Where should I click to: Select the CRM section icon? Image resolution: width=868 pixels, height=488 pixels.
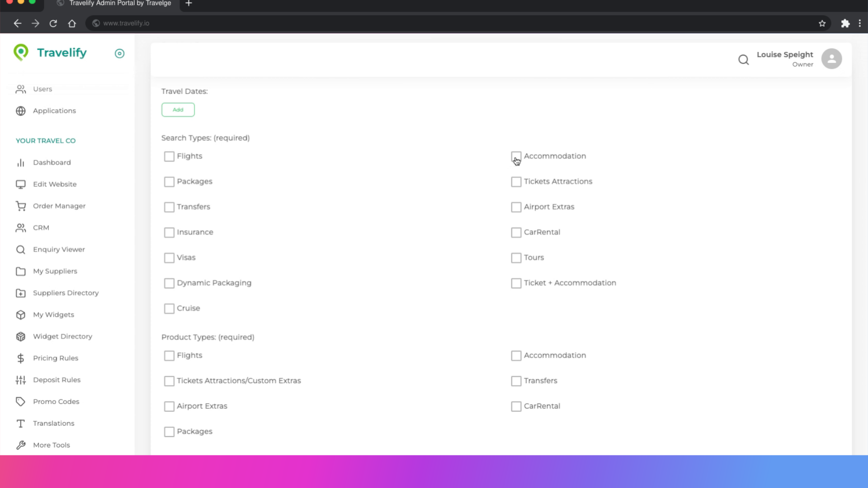click(x=21, y=227)
